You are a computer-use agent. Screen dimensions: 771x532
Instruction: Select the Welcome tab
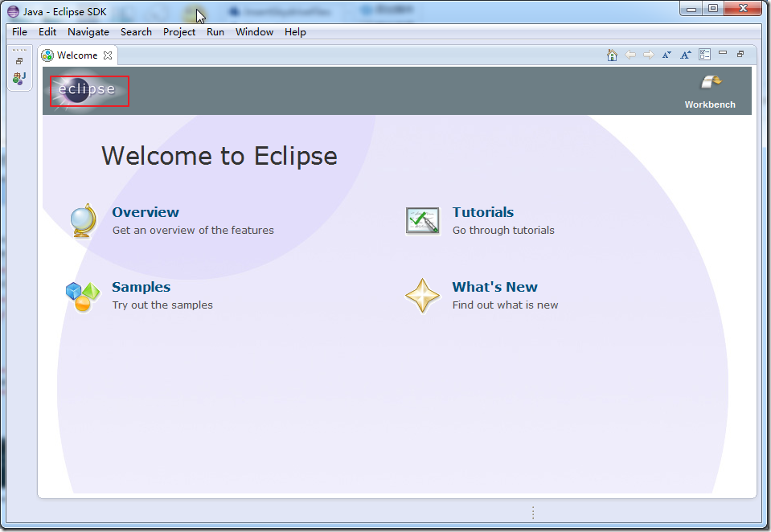tap(77, 55)
